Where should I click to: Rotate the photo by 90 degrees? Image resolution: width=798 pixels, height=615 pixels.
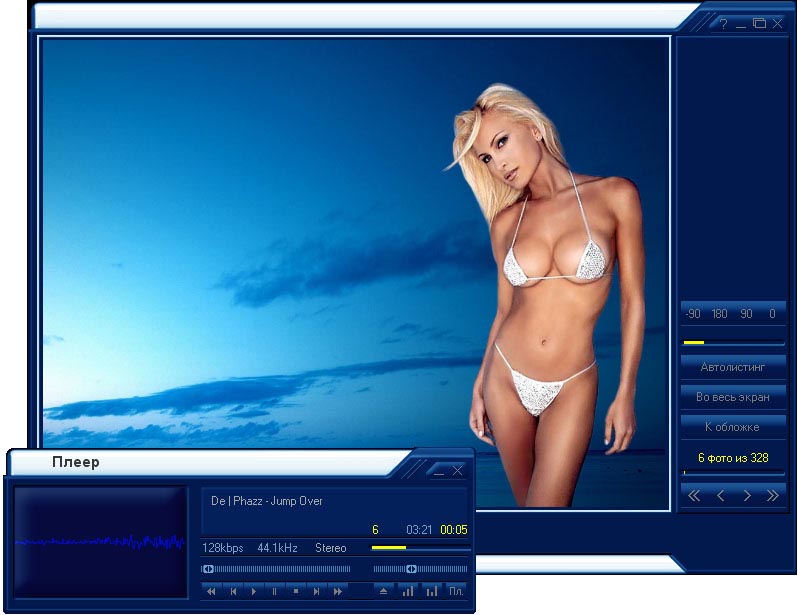[746, 314]
